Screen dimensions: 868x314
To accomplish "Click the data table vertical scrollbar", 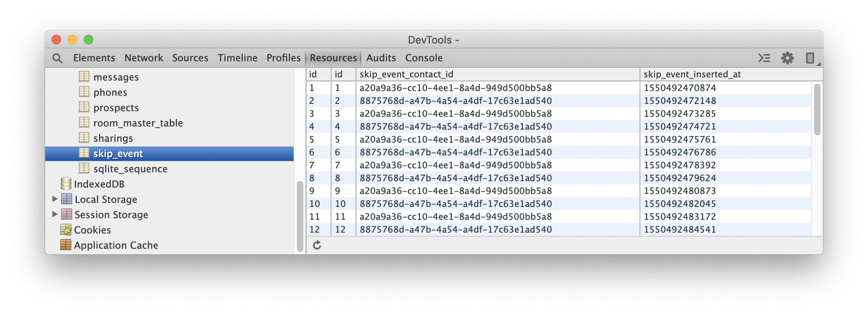I will tap(817, 110).
